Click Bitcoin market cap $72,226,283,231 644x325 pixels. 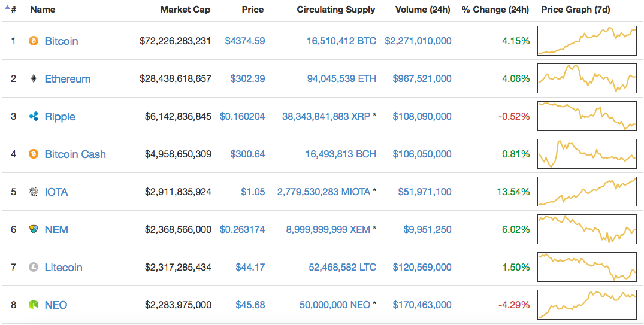[x=176, y=41]
